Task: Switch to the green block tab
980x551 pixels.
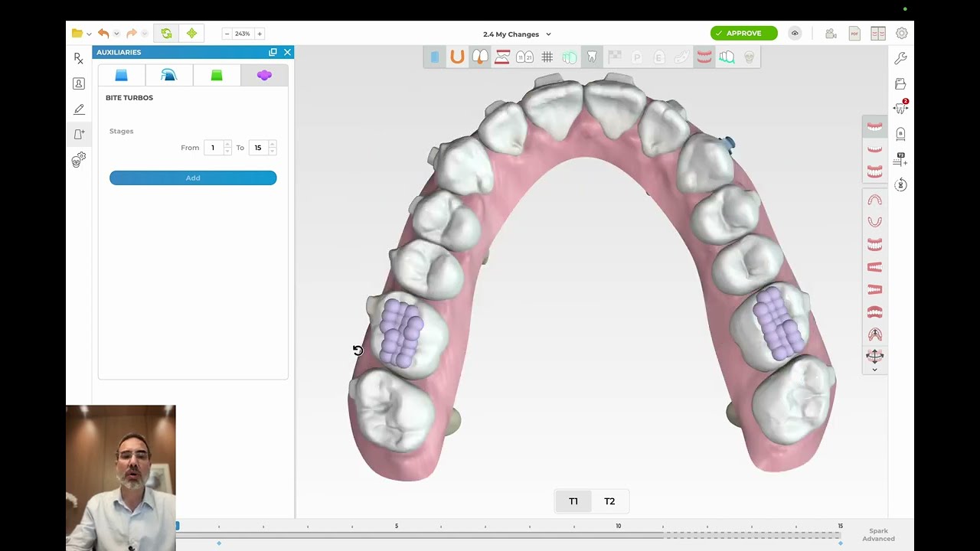Action: tap(217, 75)
